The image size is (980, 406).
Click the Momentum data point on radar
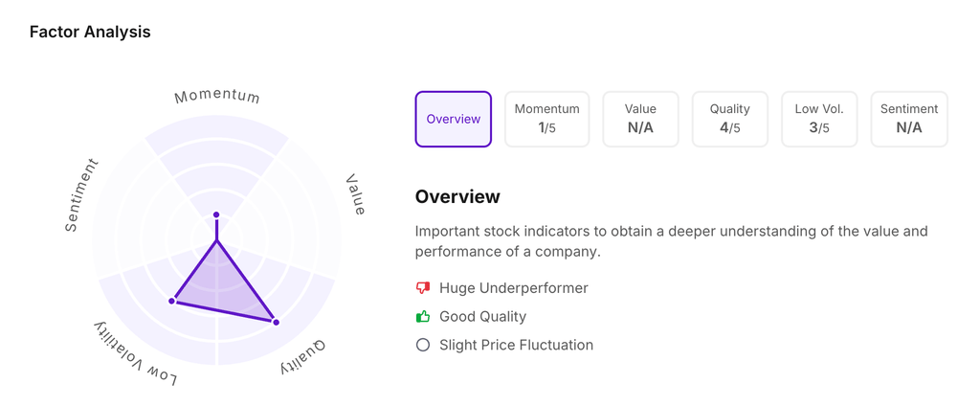(x=216, y=214)
